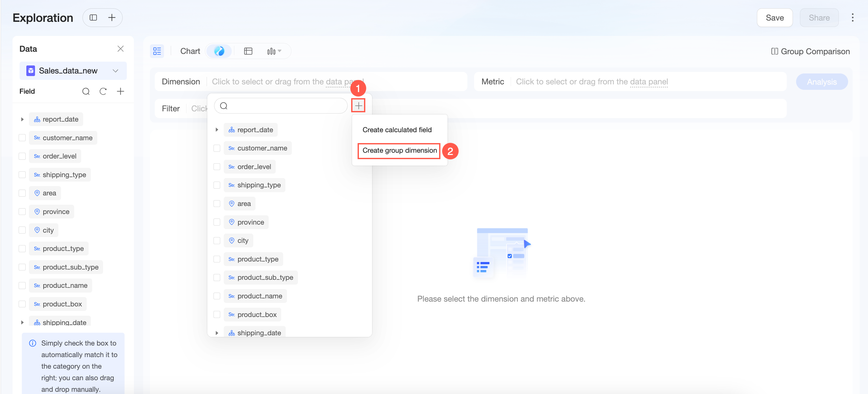Click the plus icon in the dimension popup
This screenshot has width=868, height=394.
point(358,106)
